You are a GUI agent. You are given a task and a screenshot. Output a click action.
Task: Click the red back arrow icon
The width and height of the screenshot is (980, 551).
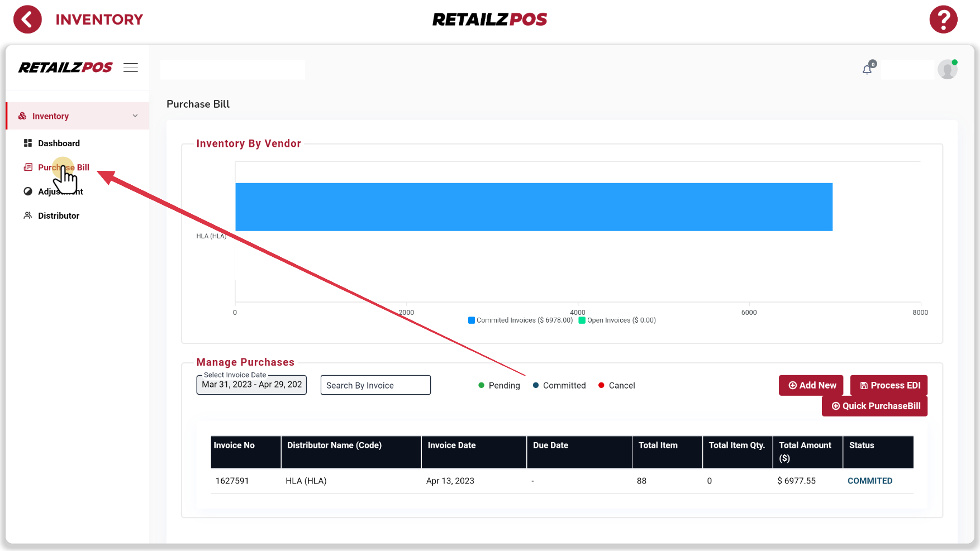(27, 20)
